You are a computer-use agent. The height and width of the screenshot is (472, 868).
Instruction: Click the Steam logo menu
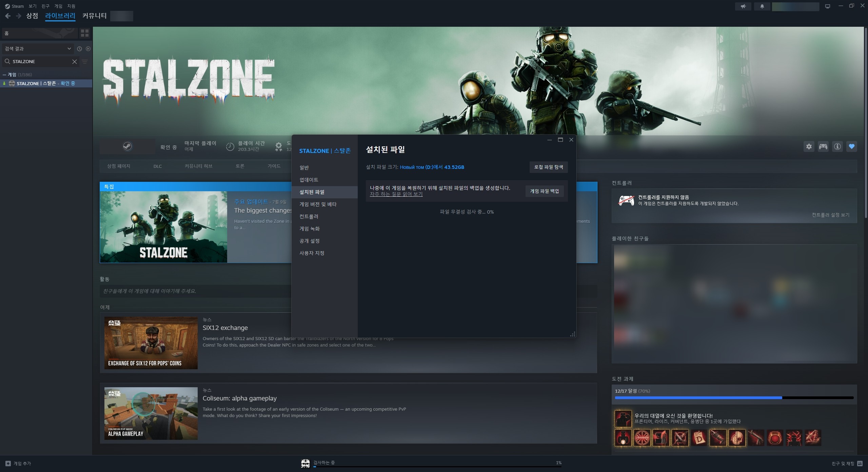14,6
